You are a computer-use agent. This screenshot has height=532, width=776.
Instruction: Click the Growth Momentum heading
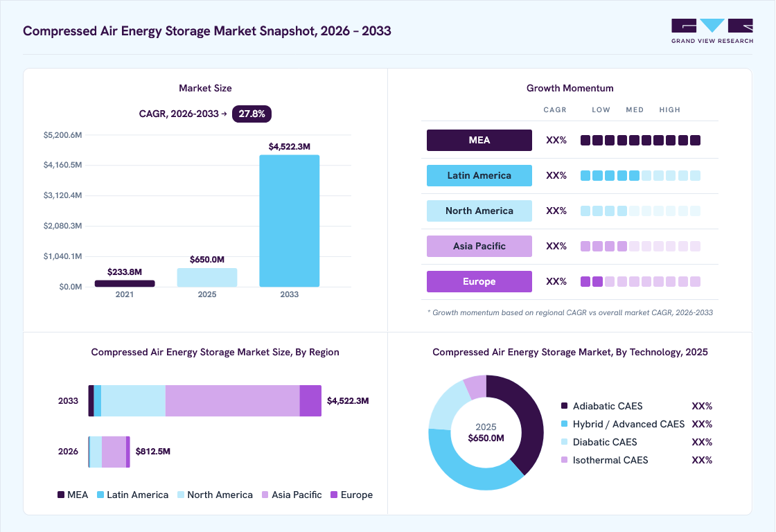coord(570,88)
